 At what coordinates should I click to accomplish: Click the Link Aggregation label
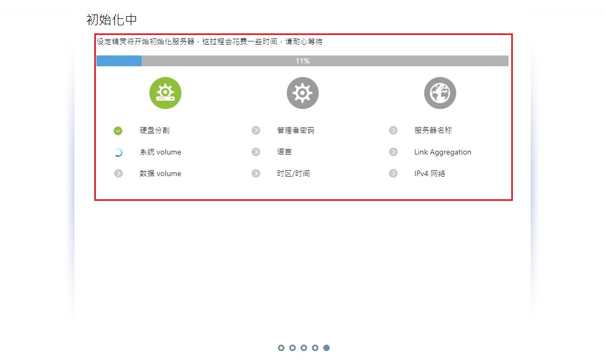click(442, 152)
